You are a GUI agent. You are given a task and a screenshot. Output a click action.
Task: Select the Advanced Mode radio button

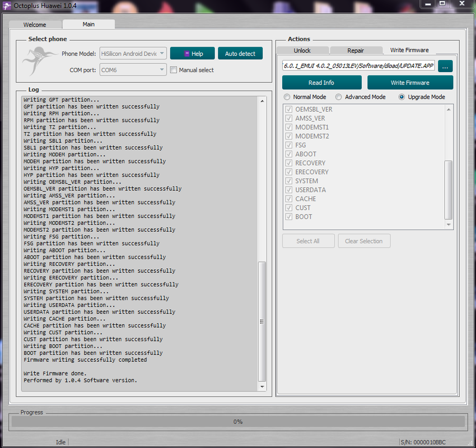[x=338, y=97]
